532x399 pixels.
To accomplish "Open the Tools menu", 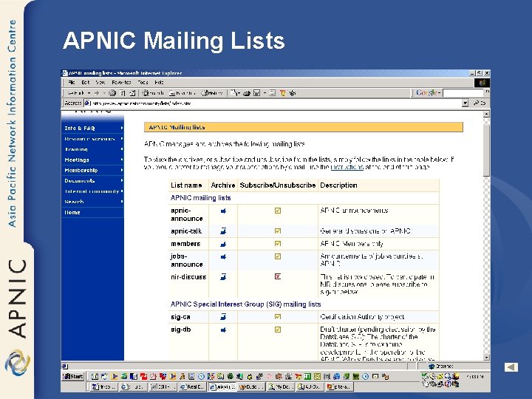I will pos(143,82).
